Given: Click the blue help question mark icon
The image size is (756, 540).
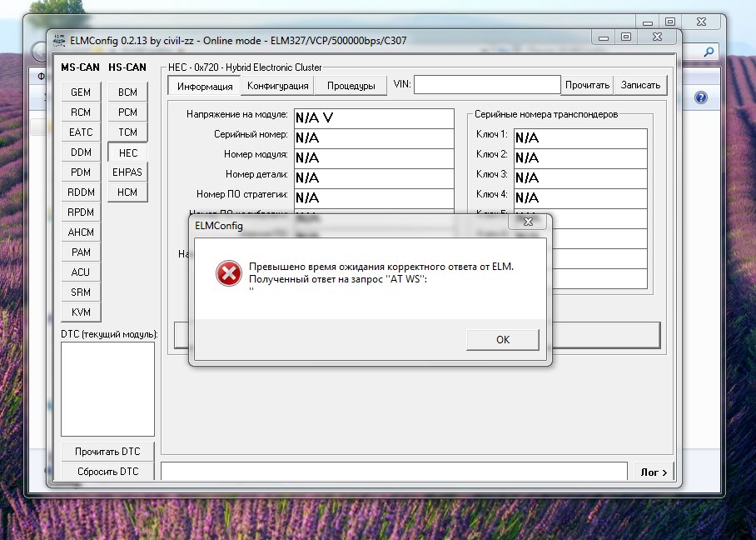Looking at the screenshot, I should click(701, 97).
